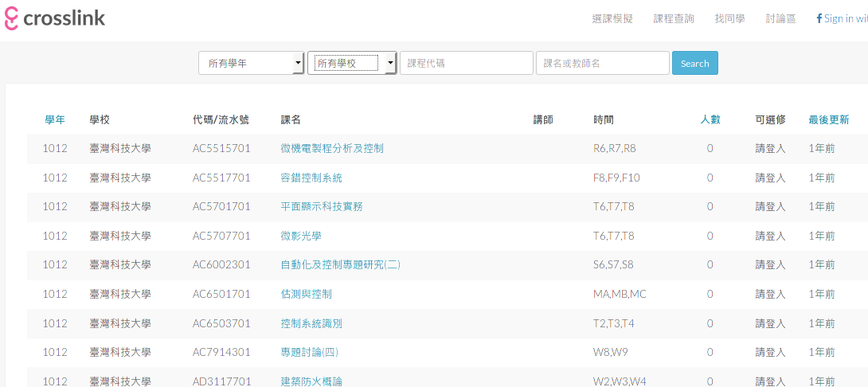Open course 自動化及控制專題研究(二)
Screen dimensions: 868x387
tap(341, 264)
